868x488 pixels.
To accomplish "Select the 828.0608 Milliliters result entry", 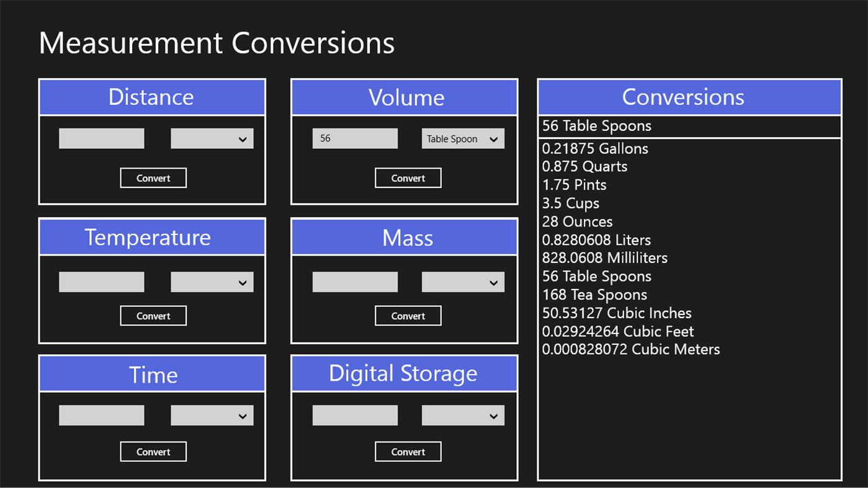I will click(x=604, y=258).
